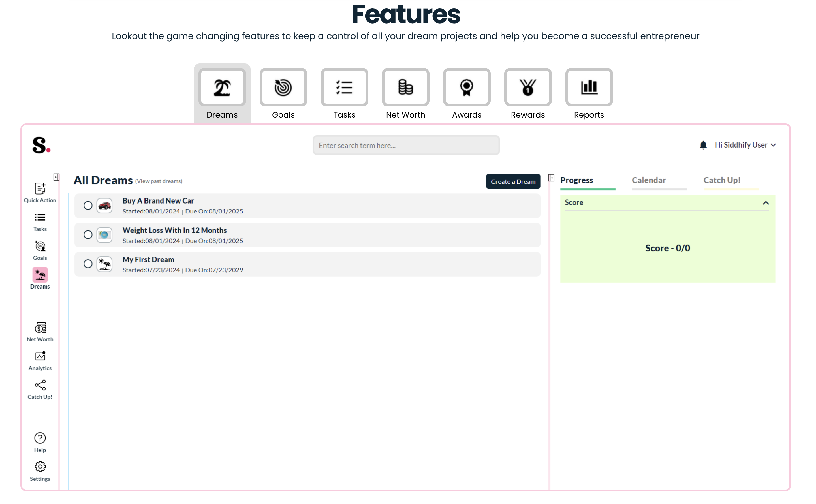Select the My First Dream radio button

[88, 264]
